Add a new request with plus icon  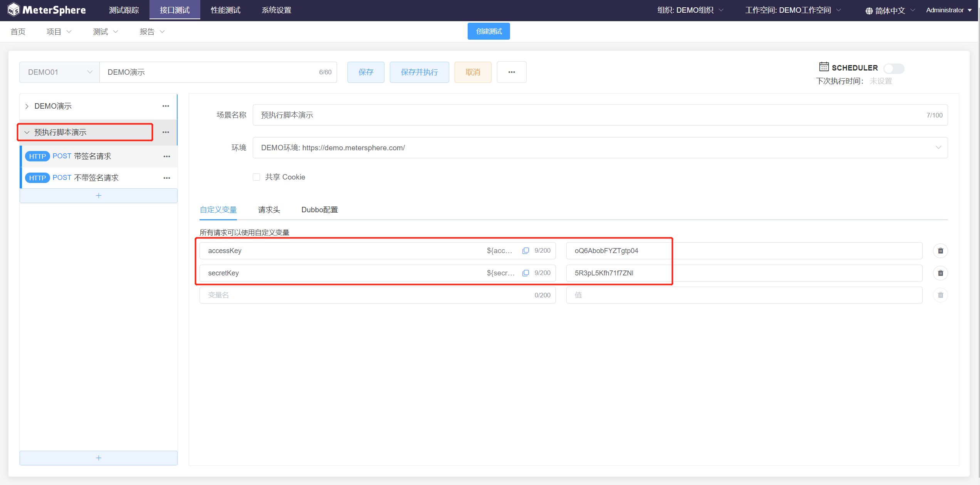pos(99,196)
